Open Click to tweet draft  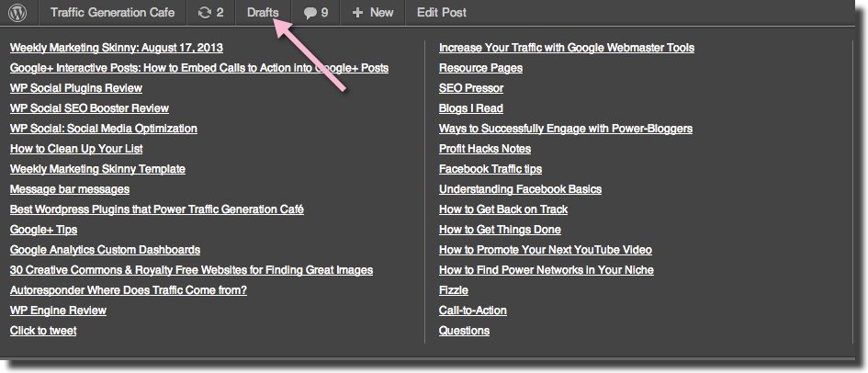pyautogui.click(x=43, y=331)
